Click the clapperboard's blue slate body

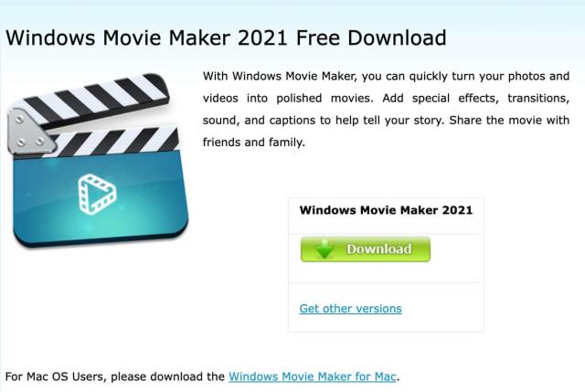pos(100,197)
